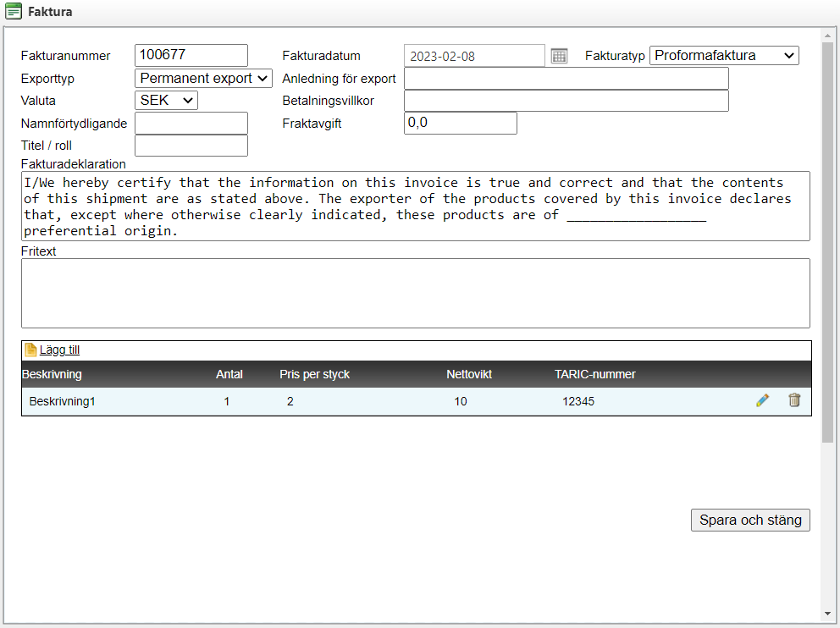Click the Lägg till link

coord(59,350)
